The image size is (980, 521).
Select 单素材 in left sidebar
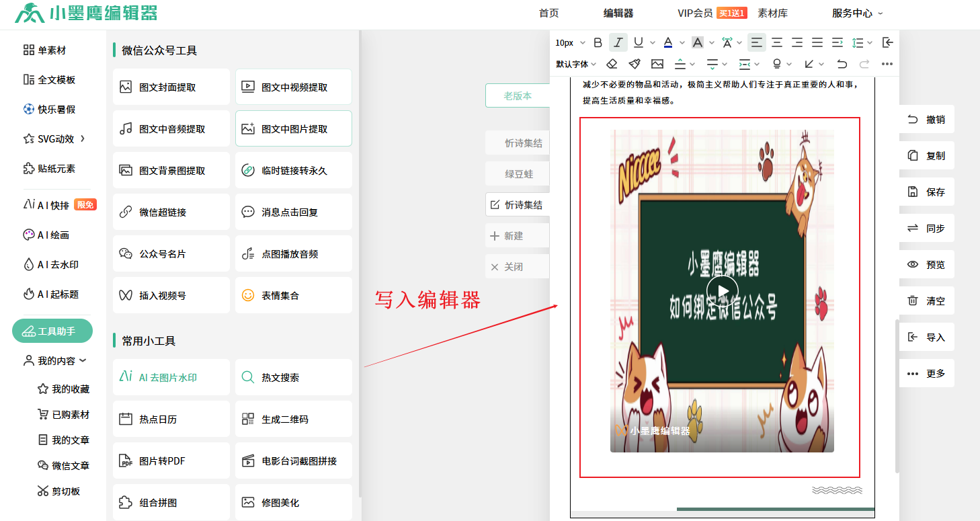[44, 50]
